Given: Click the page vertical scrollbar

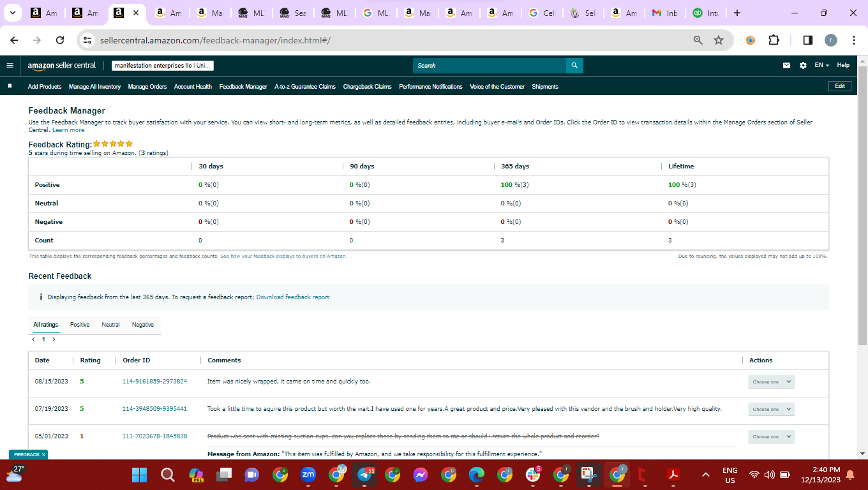Looking at the screenshot, I should pyautogui.click(x=862, y=204).
